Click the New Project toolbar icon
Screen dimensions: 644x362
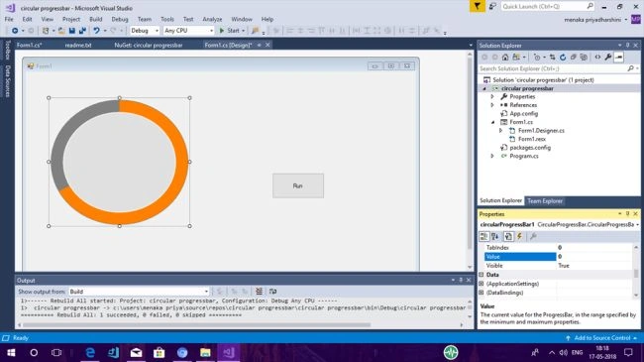click(x=46, y=31)
